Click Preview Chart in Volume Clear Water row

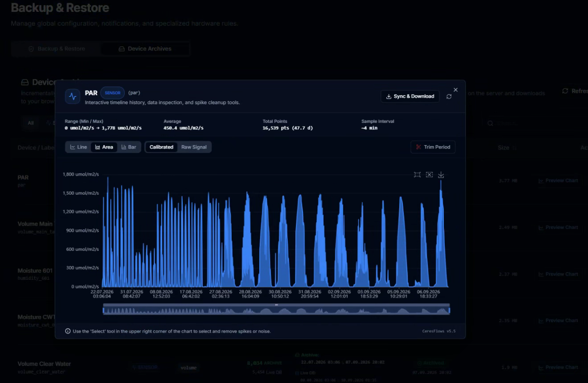click(x=558, y=367)
